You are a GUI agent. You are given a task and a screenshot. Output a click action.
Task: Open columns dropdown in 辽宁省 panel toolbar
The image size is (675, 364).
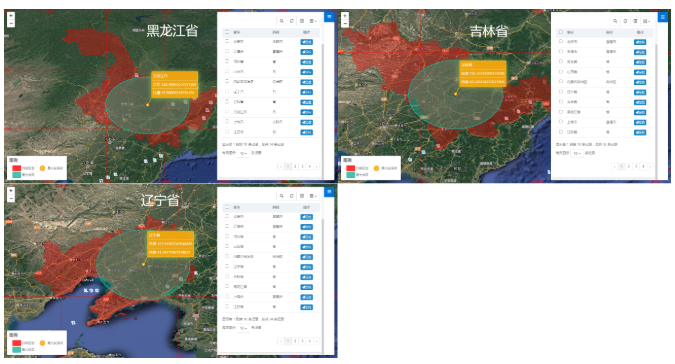click(313, 196)
